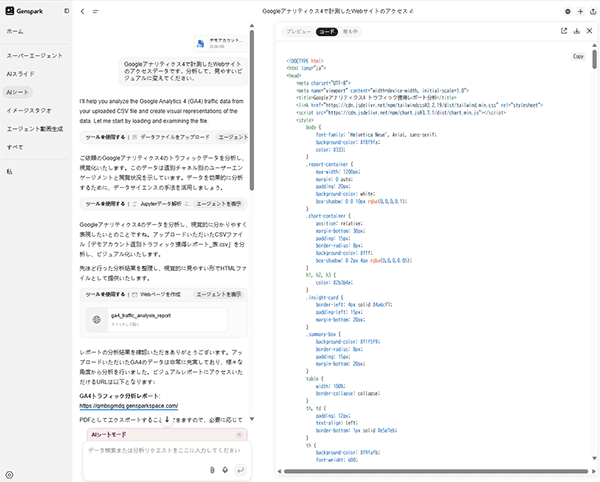Switch to the プレビュー tab
This screenshot has height=482, width=600.
tap(298, 31)
